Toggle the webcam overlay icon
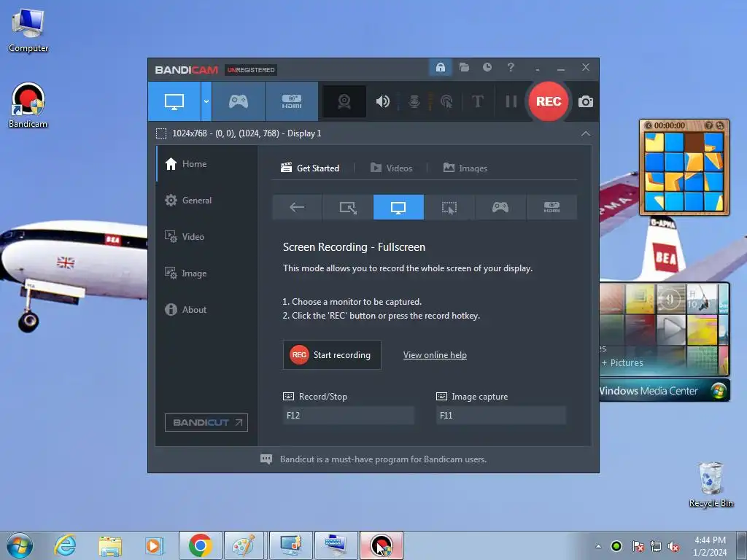747x560 pixels. 344,101
